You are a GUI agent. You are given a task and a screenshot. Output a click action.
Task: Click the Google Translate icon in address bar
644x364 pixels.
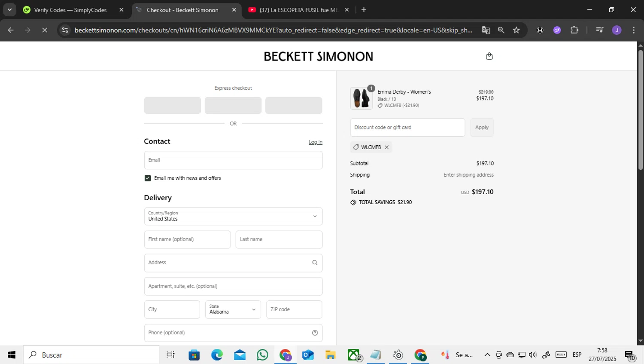486,30
